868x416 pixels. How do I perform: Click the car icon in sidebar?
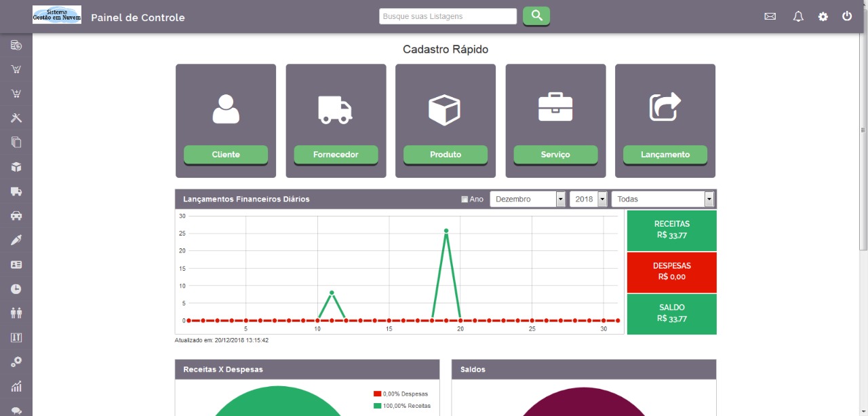pyautogui.click(x=16, y=216)
